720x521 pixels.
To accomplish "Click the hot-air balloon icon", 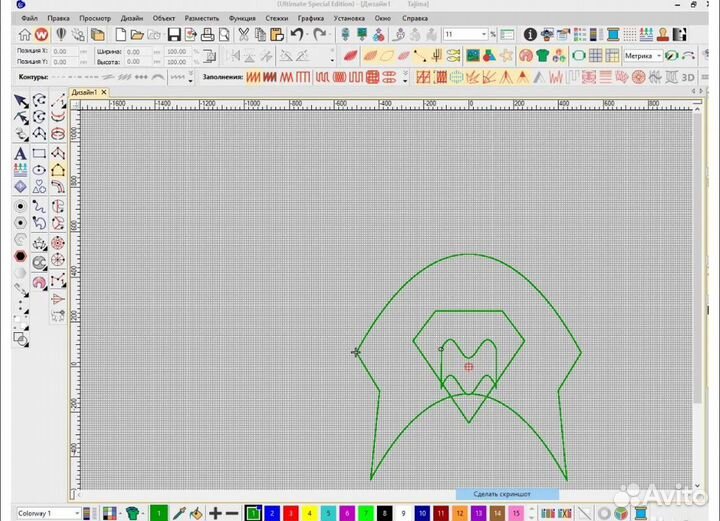I will (x=61, y=34).
